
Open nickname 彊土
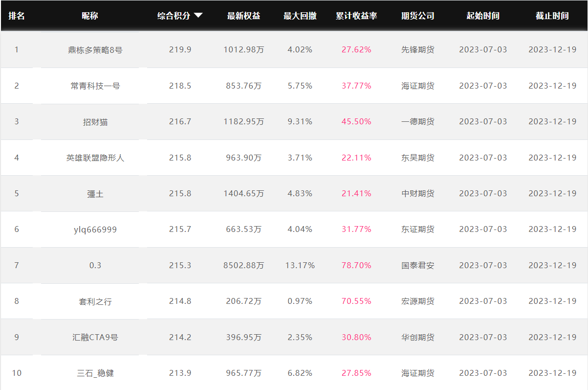pos(95,194)
